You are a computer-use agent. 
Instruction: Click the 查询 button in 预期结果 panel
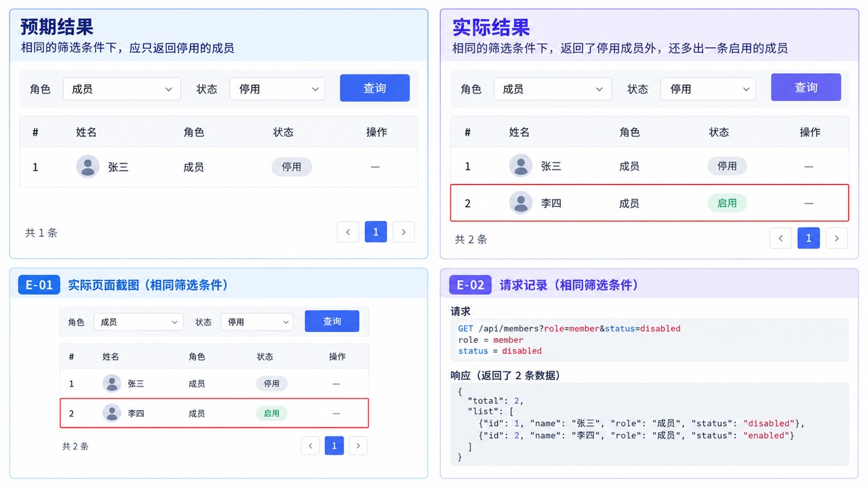tap(375, 88)
